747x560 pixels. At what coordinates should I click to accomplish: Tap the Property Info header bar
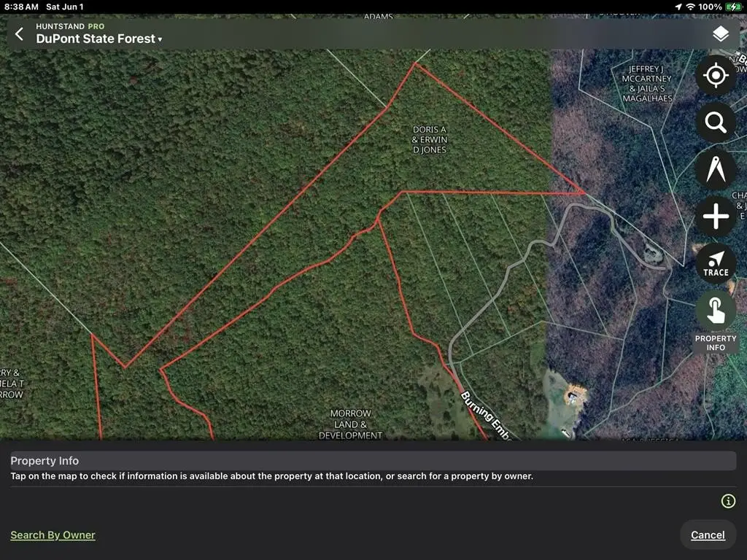(372, 461)
